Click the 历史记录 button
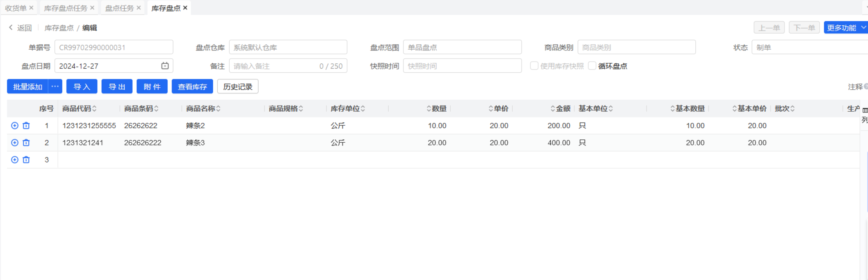The height and width of the screenshot is (280, 868). point(238,86)
